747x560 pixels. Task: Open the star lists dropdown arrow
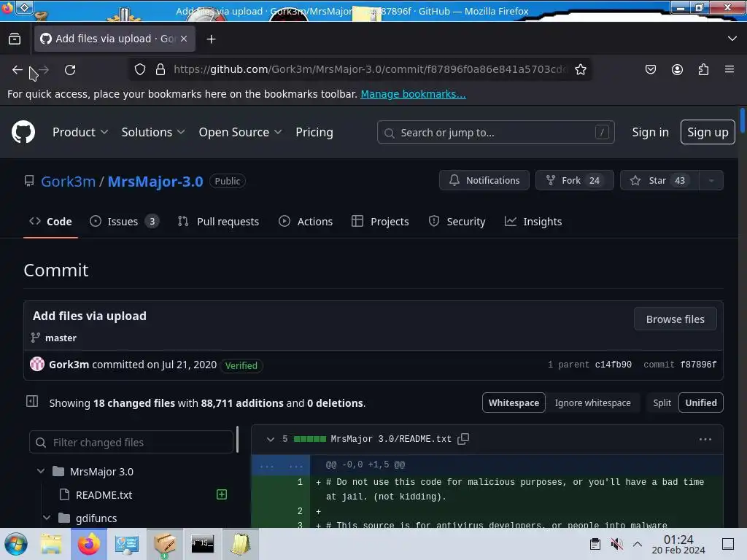tap(711, 181)
